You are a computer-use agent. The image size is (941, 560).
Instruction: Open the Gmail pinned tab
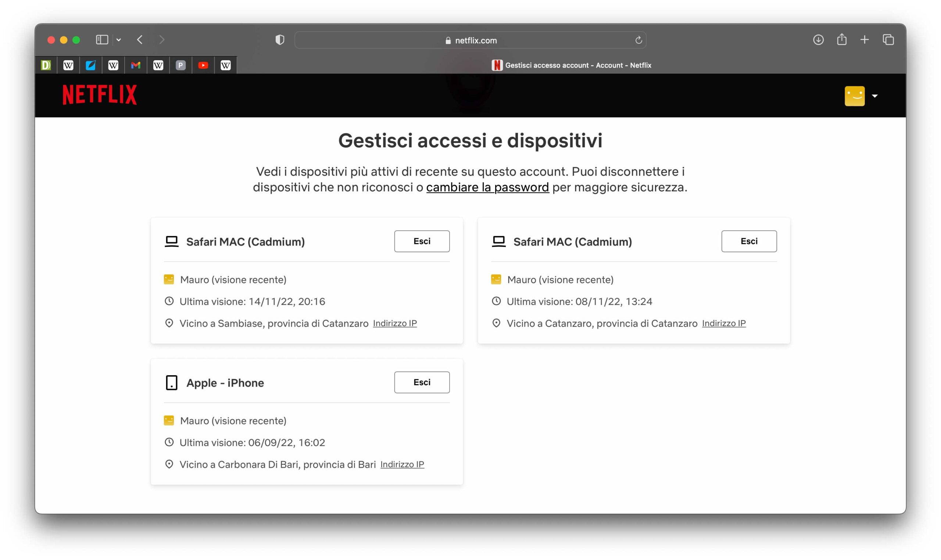(x=136, y=65)
